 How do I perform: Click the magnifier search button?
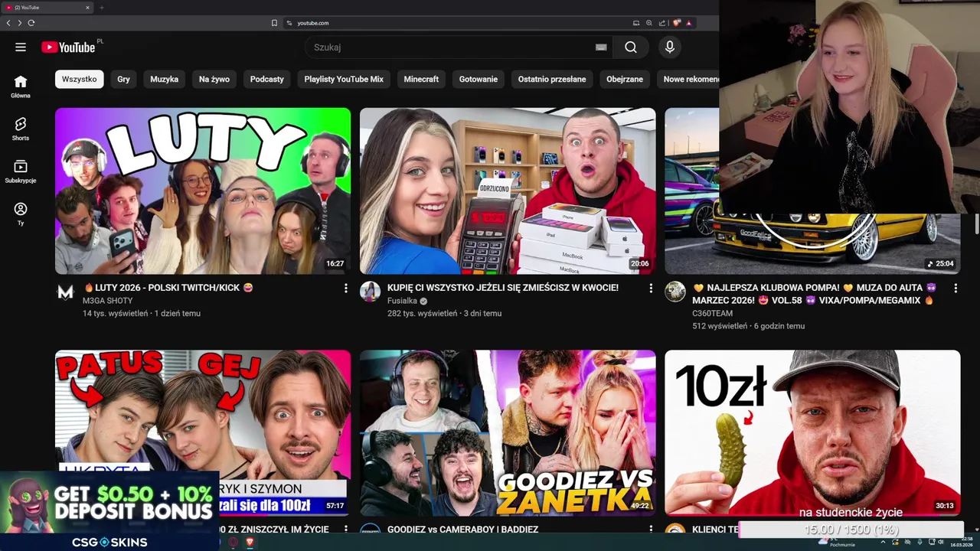coord(630,47)
